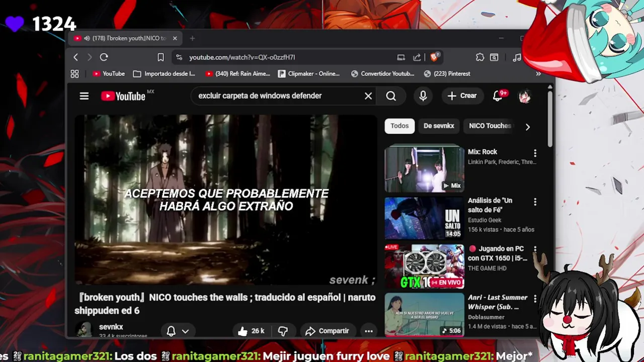Open the sevnkx channel avatar
Viewport: 644px width, 362px height.
(84, 330)
